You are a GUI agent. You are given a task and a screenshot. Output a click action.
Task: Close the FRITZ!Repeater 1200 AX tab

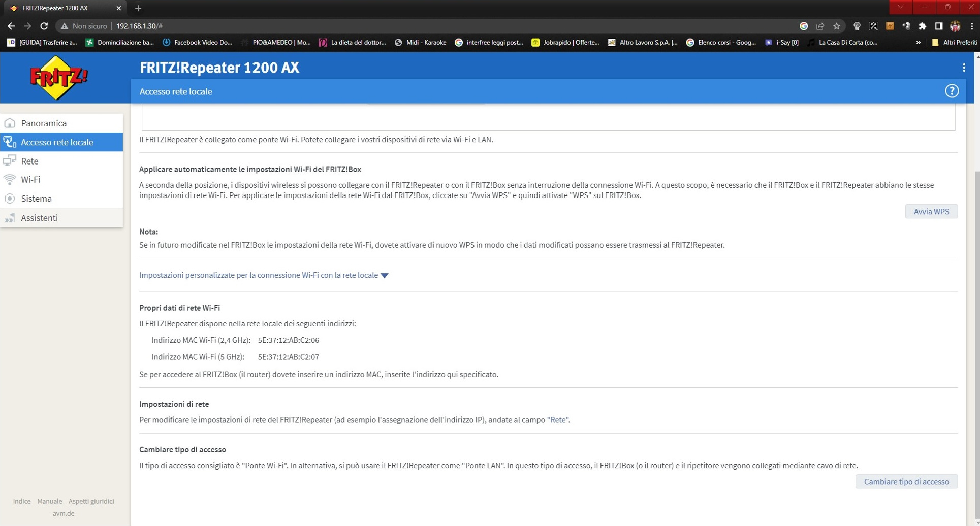118,8
